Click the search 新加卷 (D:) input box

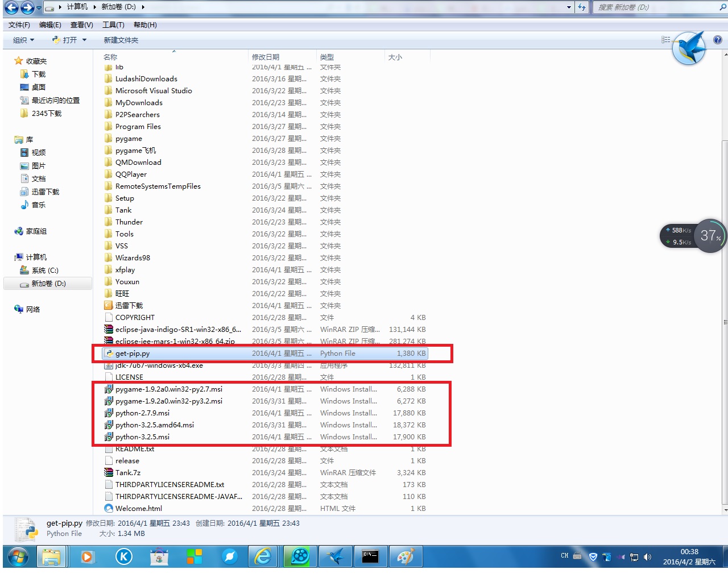pos(654,7)
